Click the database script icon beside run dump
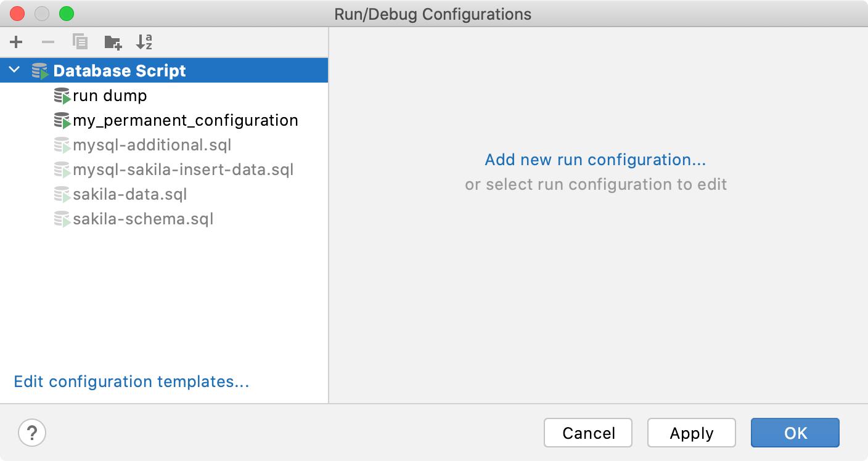 click(62, 96)
